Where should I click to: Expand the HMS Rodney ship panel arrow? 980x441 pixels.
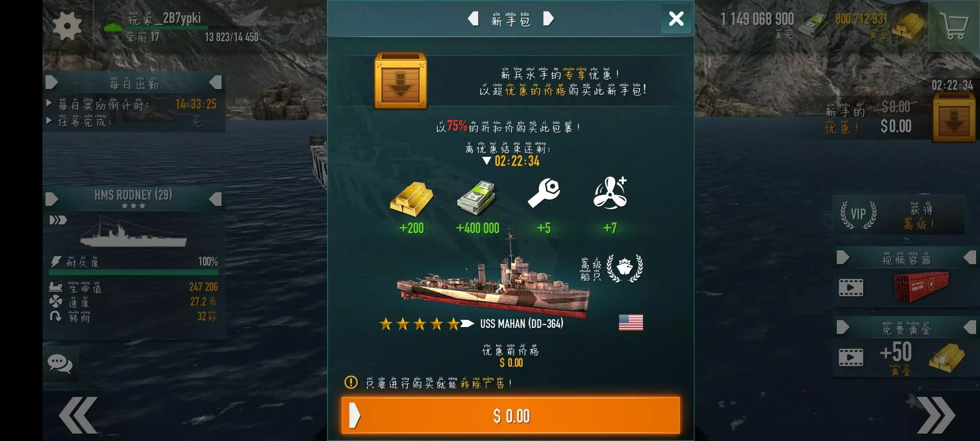click(x=51, y=199)
